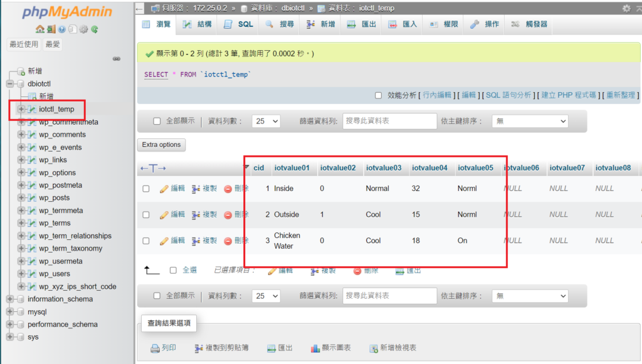This screenshot has width=642, height=364.
Task: Open the top 依主鍵排序 dropdown
Action: (529, 121)
